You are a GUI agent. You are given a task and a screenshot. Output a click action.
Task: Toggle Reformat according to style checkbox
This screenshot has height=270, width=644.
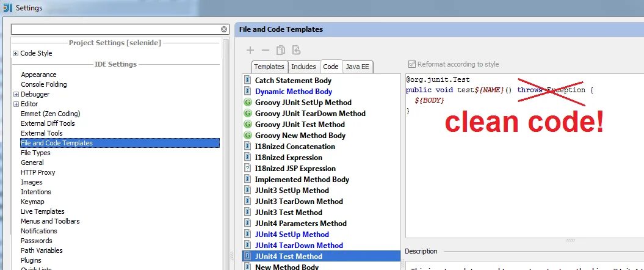click(411, 64)
